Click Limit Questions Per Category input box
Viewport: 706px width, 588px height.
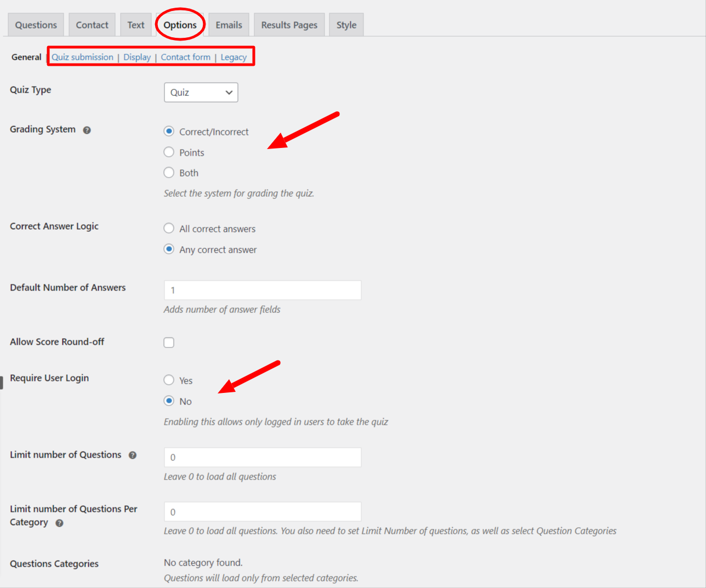263,512
